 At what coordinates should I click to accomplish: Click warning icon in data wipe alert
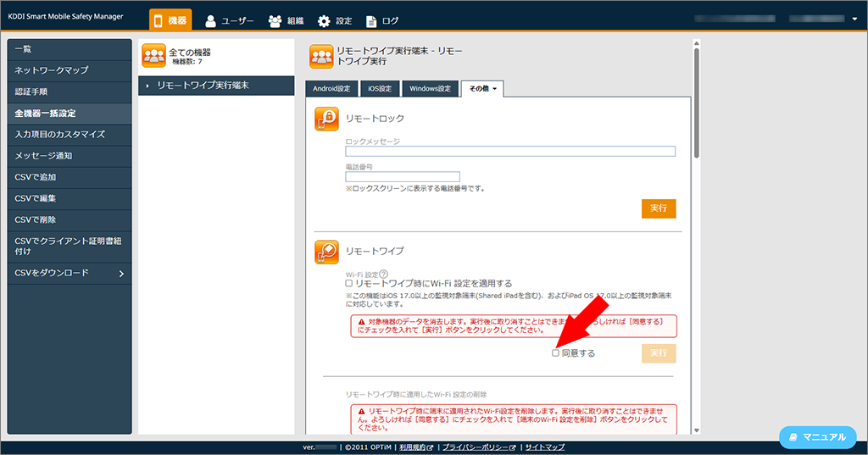[x=361, y=322]
